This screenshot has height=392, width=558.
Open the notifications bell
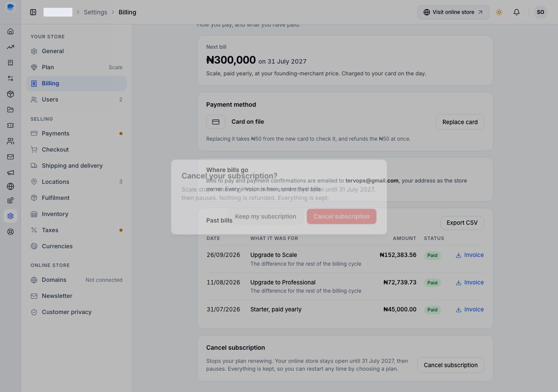click(517, 12)
